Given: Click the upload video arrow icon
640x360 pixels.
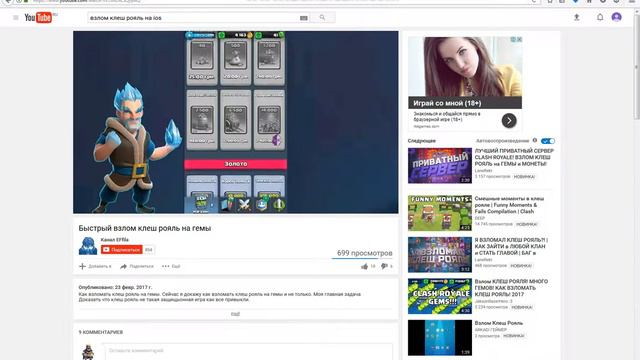Looking at the screenshot, I should (x=577, y=17).
